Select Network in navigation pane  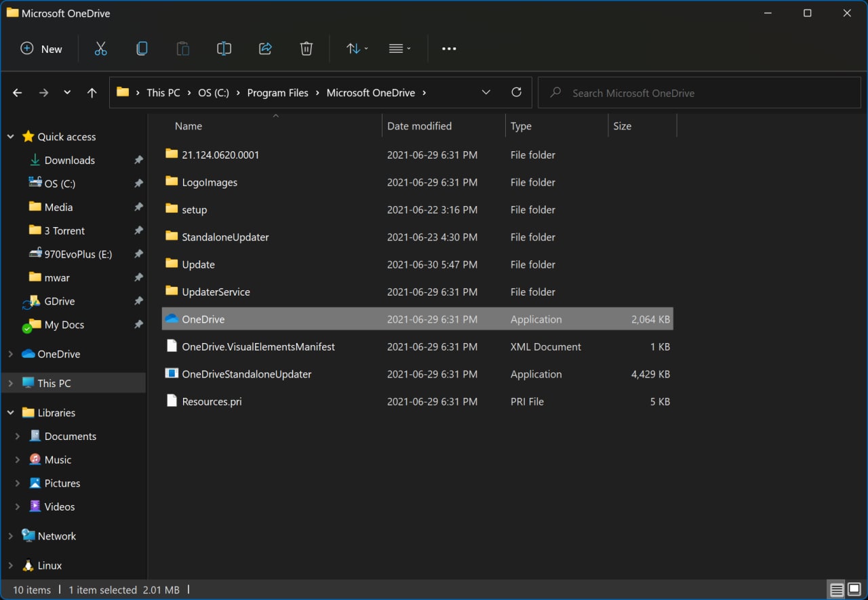pyautogui.click(x=57, y=536)
